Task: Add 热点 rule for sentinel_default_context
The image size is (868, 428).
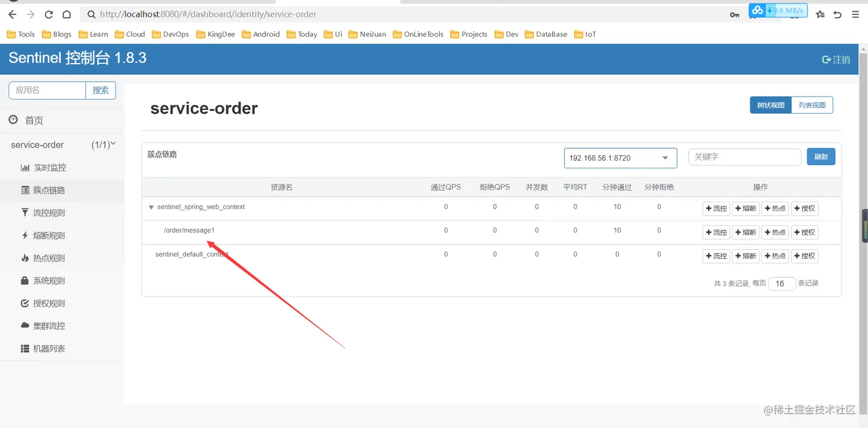Action: [775, 256]
